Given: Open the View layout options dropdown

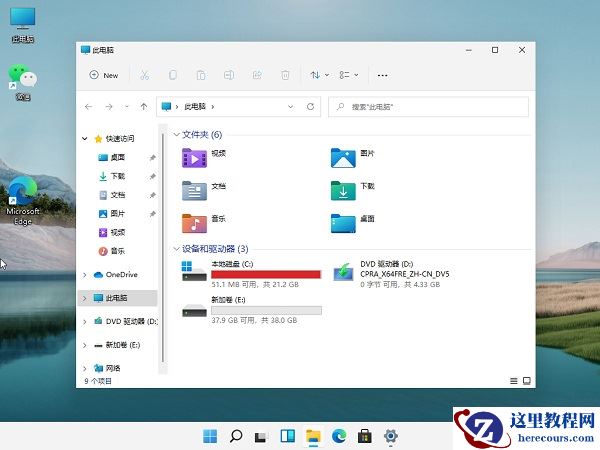Looking at the screenshot, I should 349,75.
